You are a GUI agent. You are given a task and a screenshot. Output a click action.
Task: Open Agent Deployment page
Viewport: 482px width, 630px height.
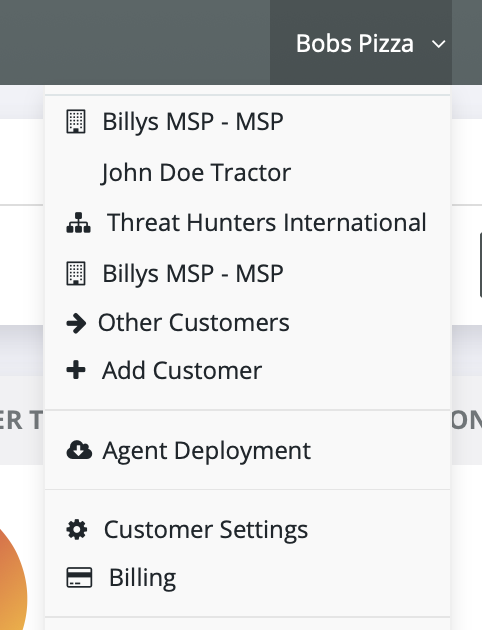click(x=247, y=450)
